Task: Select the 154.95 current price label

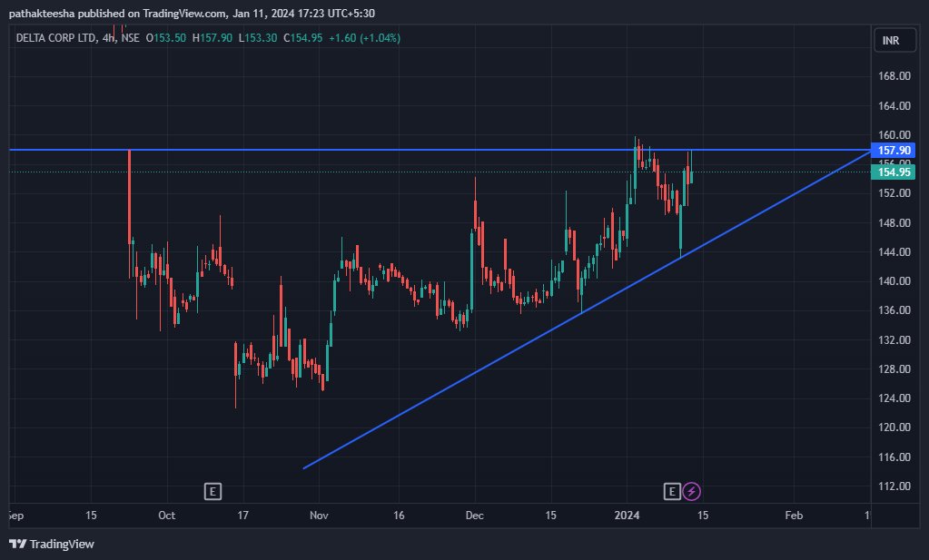Action: 894,172
